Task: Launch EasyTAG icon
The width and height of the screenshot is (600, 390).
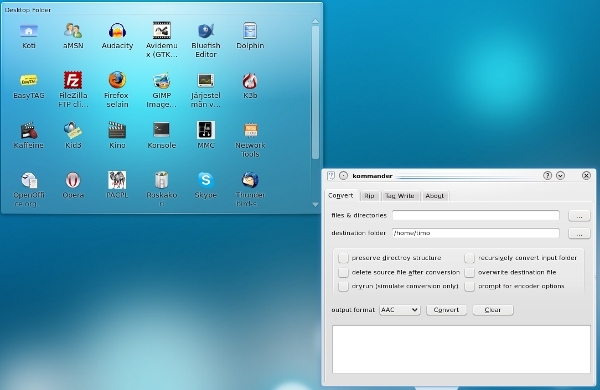Action: click(29, 81)
